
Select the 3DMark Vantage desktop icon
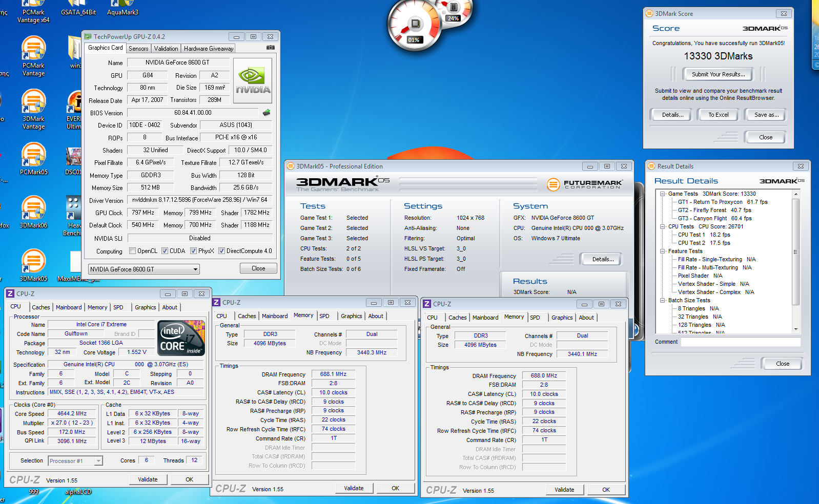[x=33, y=109]
